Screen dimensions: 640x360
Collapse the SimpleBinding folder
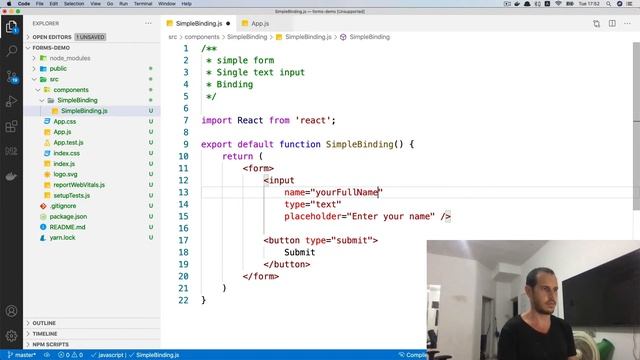point(77,100)
